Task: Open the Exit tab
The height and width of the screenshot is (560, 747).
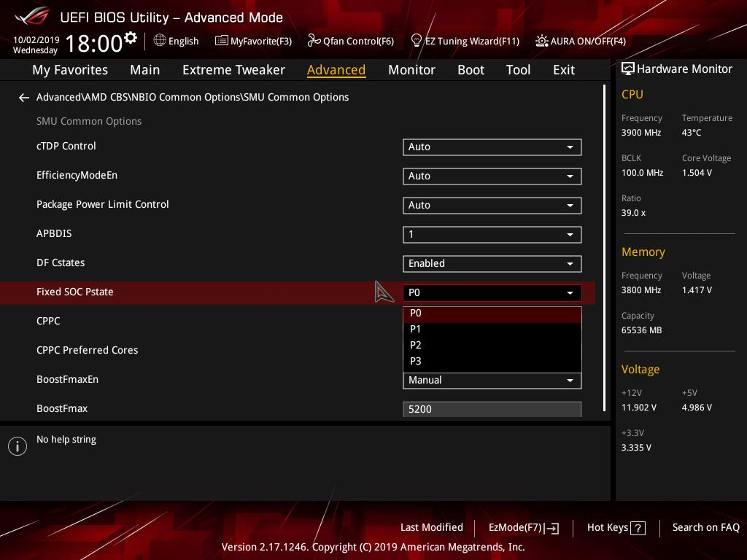Action: click(564, 70)
